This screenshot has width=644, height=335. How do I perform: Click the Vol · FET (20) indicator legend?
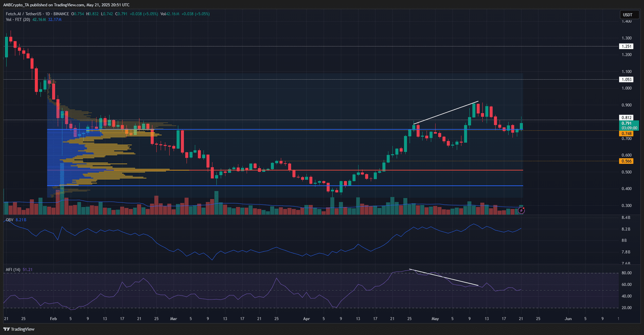18,20
